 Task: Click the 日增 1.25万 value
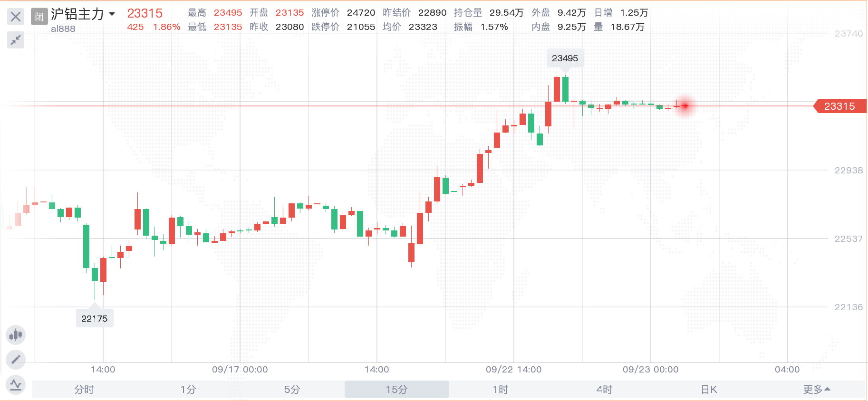click(x=634, y=13)
